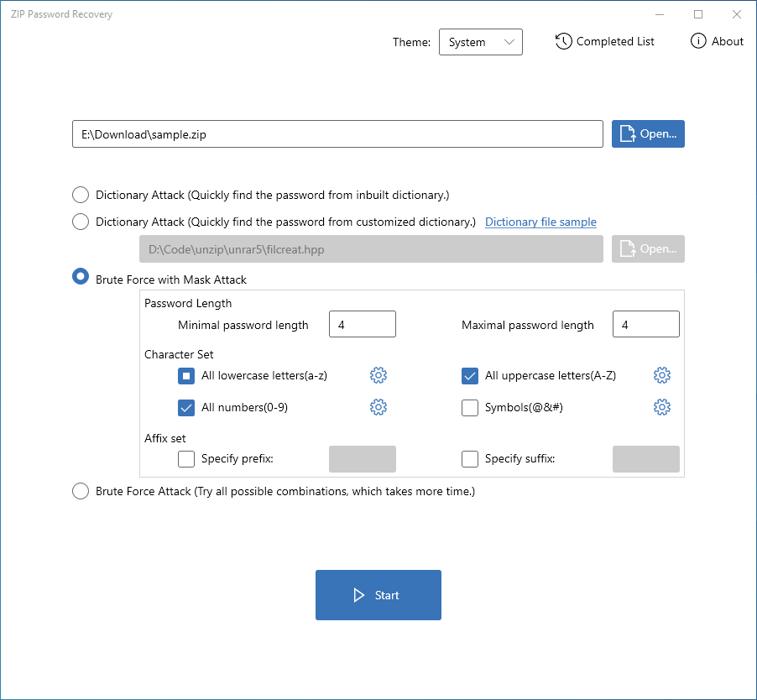Select inbuilt Dictionary Attack option
Image resolution: width=757 pixels, height=700 pixels.
pos(81,196)
